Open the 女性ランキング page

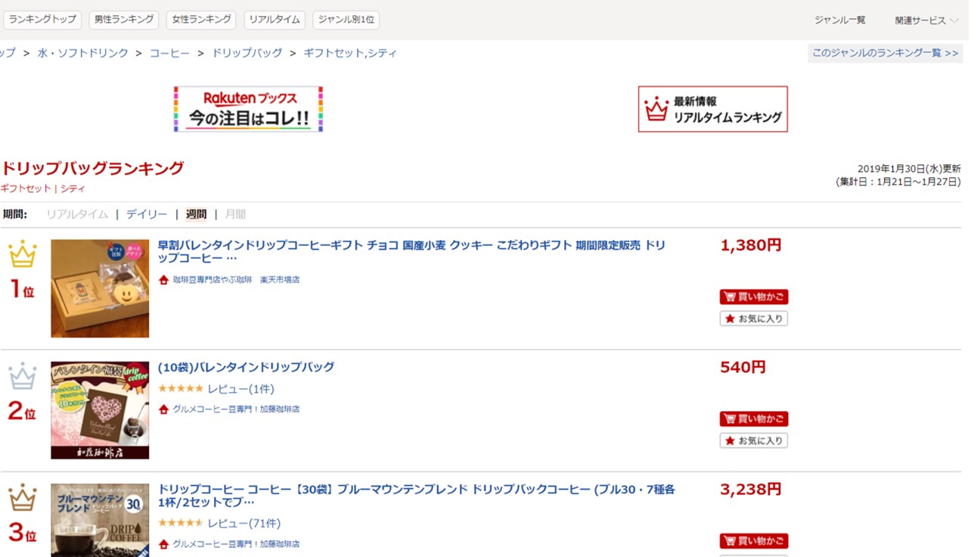[x=200, y=20]
